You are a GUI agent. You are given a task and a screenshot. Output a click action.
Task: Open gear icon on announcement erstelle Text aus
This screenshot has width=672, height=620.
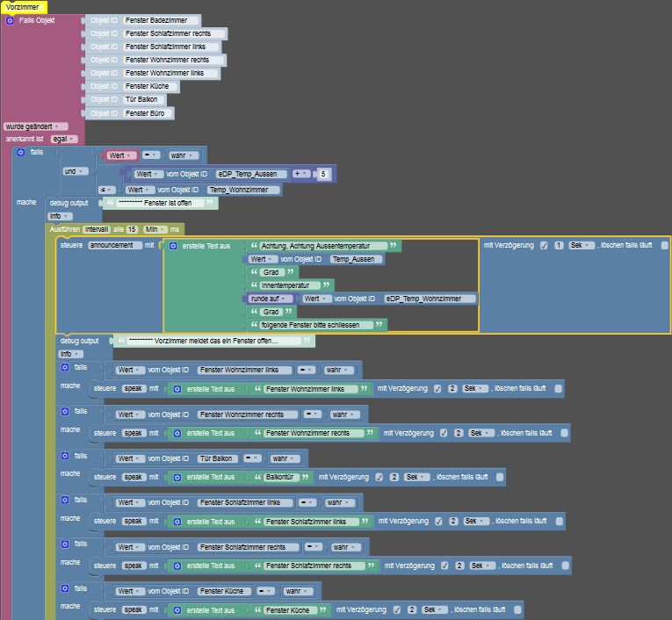pyautogui.click(x=173, y=246)
